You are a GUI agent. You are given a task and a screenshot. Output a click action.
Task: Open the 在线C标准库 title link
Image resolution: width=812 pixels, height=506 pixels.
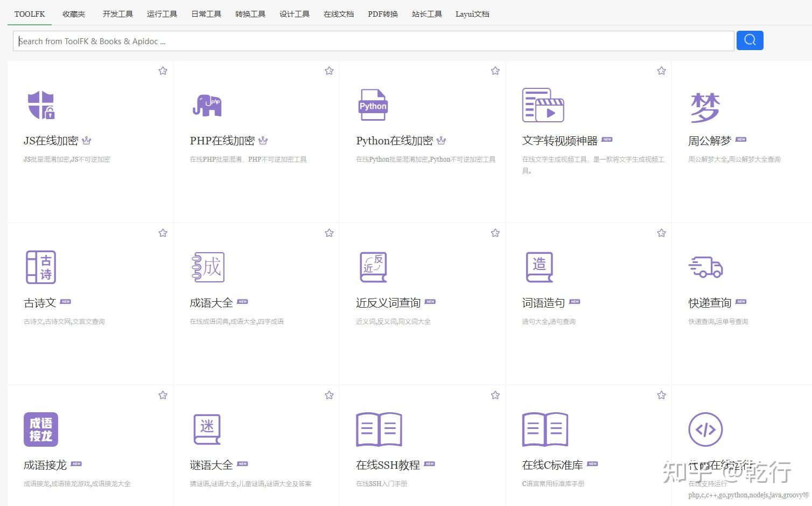coord(553,465)
